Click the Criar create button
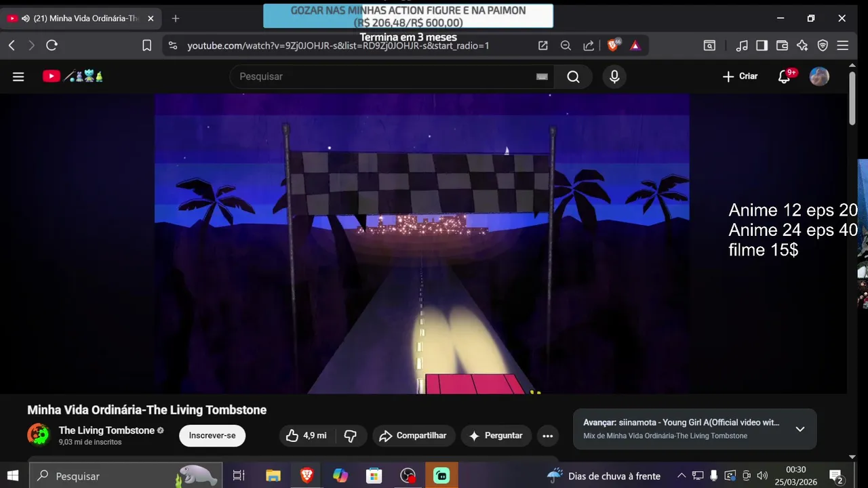The image size is (868, 488). pos(740,77)
